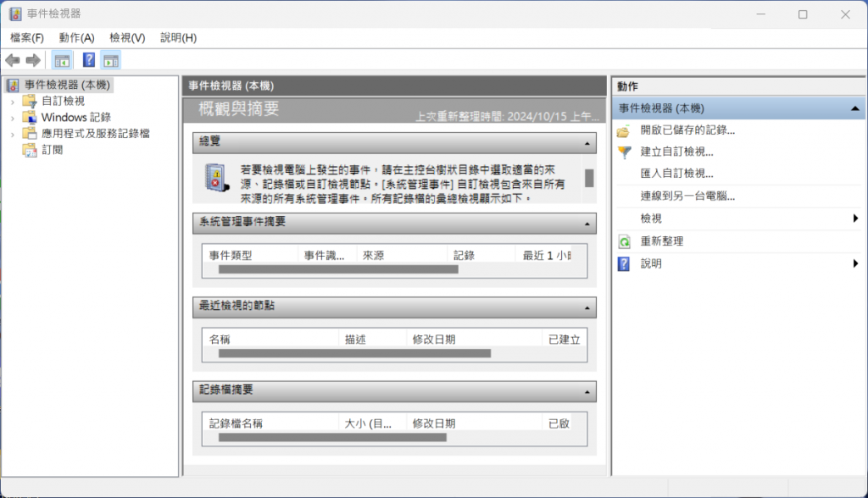The height and width of the screenshot is (498, 868).
Task: Sort recent nodes by 名稱 column
Action: pos(270,339)
